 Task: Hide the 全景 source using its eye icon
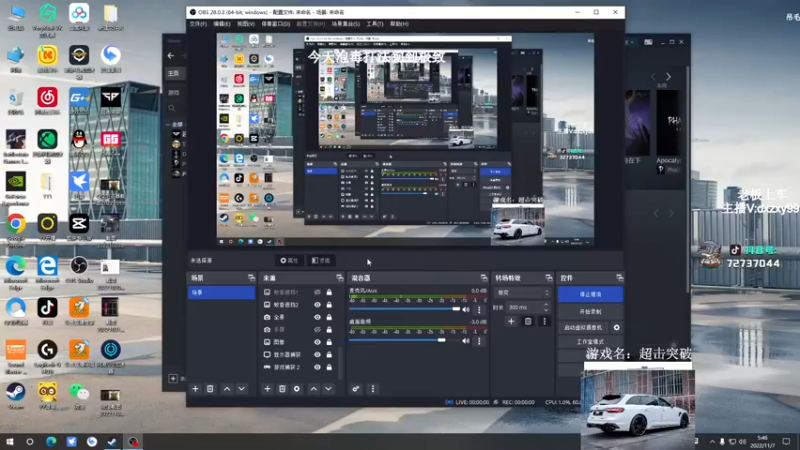(317, 317)
